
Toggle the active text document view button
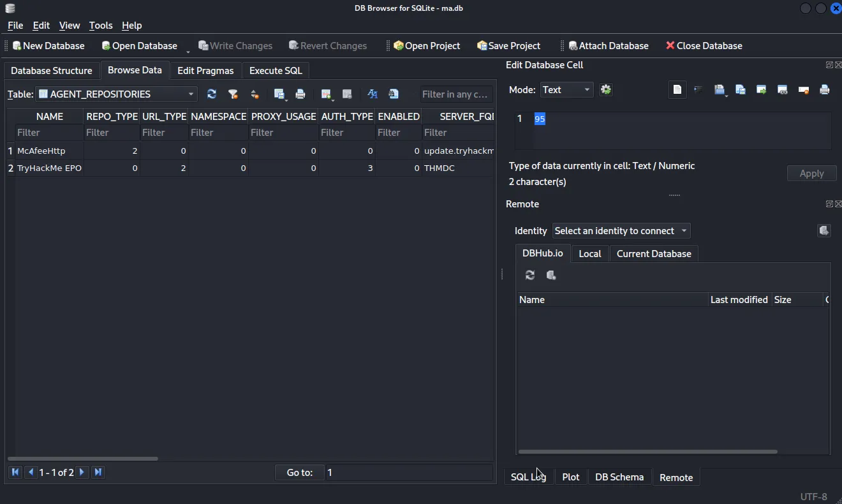(x=677, y=90)
